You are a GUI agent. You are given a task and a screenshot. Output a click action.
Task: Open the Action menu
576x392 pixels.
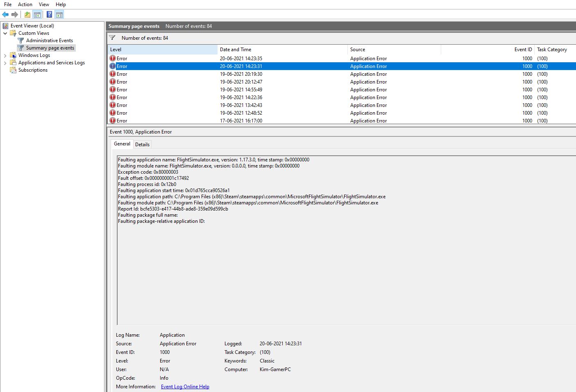coord(25,5)
